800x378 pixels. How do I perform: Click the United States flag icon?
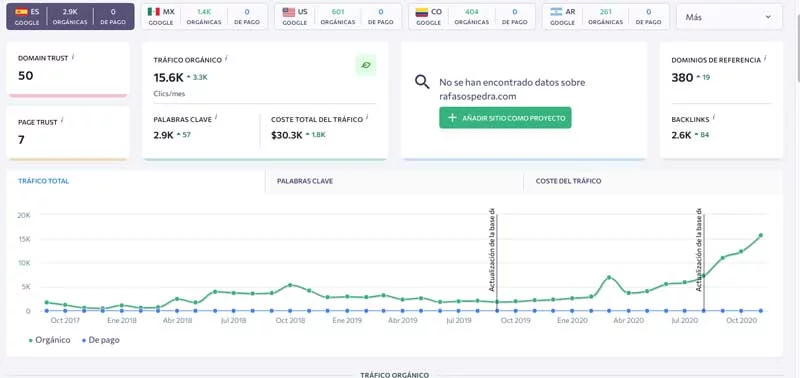(x=289, y=12)
